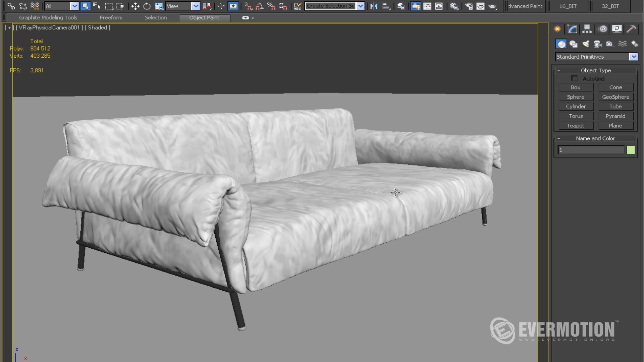Toggle Angle Snap
The image size is (644, 362).
point(260,6)
